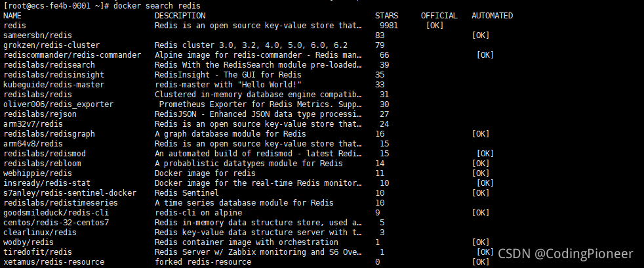Viewport: 644px width, 268px height.
Task: Click the 9981 stars value
Action: click(x=389, y=26)
